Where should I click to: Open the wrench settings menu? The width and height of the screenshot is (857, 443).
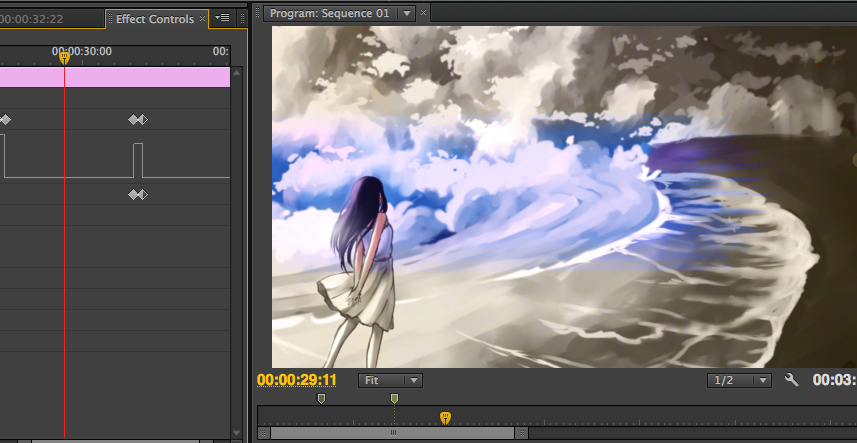click(x=791, y=379)
